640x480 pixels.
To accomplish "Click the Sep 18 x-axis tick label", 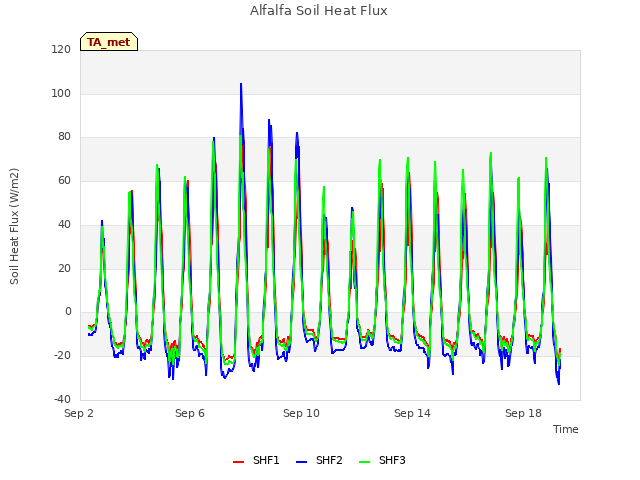I will coord(523,413).
